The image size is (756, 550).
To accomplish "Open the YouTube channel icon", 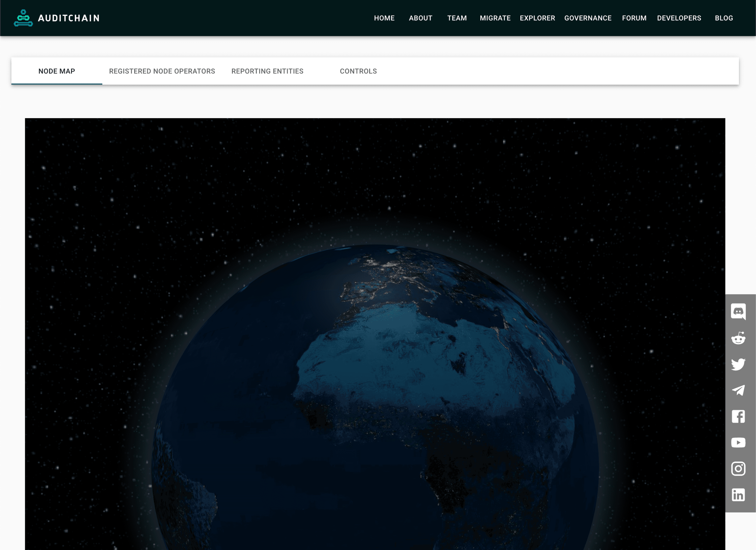I will point(739,442).
